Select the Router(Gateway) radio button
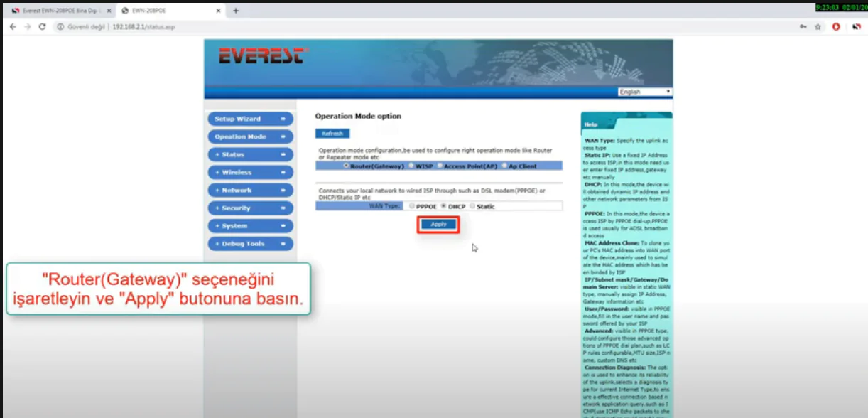Image resolution: width=868 pixels, height=418 pixels. point(346,166)
